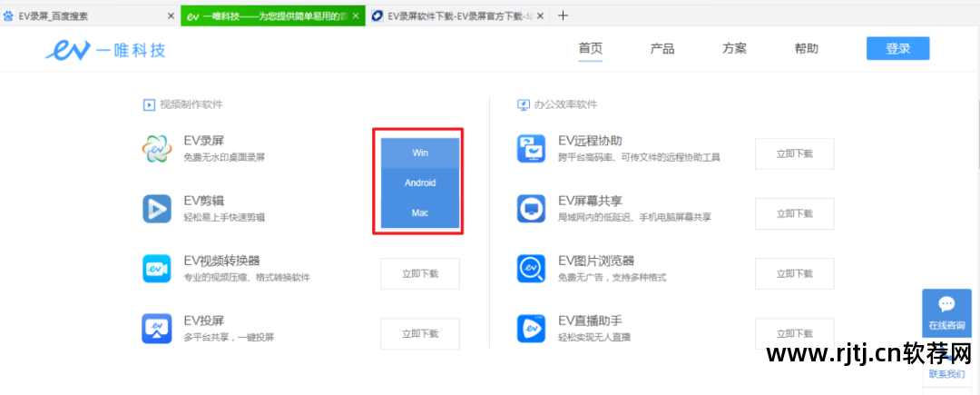Download EV远程协助 with 立即下载

794,153
